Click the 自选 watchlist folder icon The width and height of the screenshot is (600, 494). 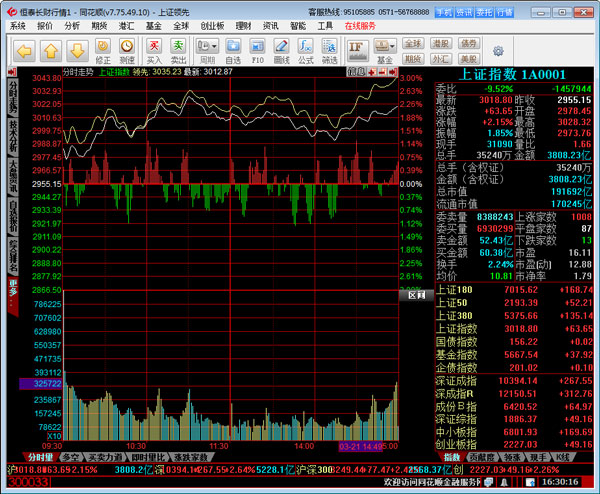[x=233, y=51]
